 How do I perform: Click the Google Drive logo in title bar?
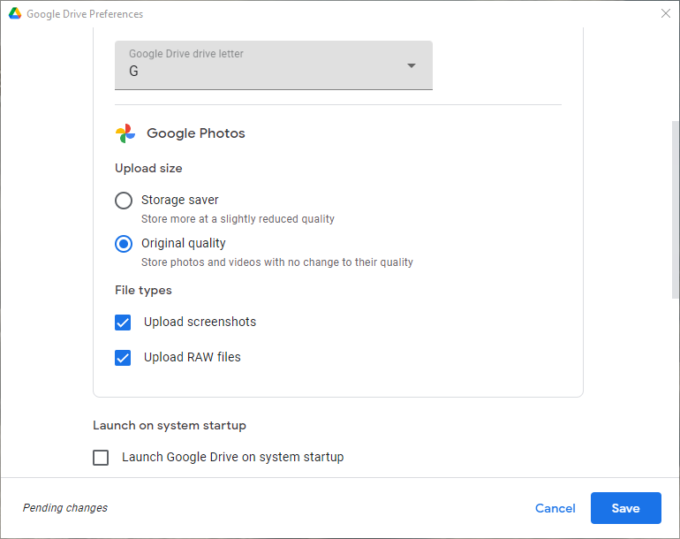(x=15, y=13)
